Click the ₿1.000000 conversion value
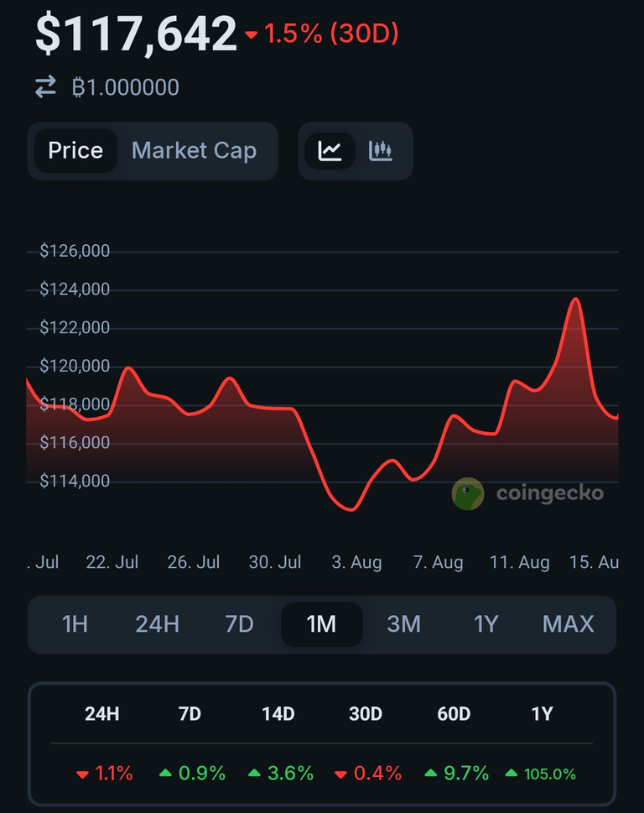This screenshot has width=644, height=813. 125,87
